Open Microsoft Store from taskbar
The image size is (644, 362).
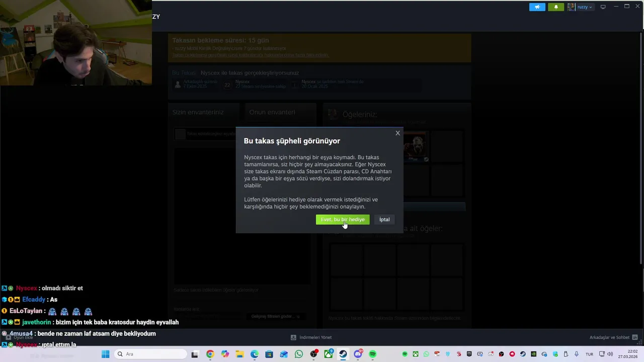269,354
